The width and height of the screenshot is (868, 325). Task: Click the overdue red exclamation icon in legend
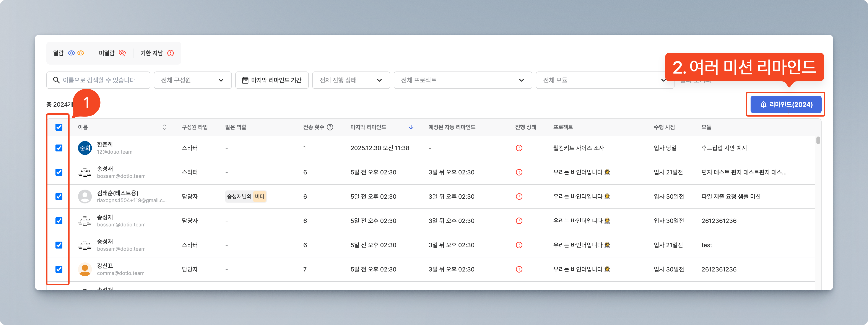point(171,53)
